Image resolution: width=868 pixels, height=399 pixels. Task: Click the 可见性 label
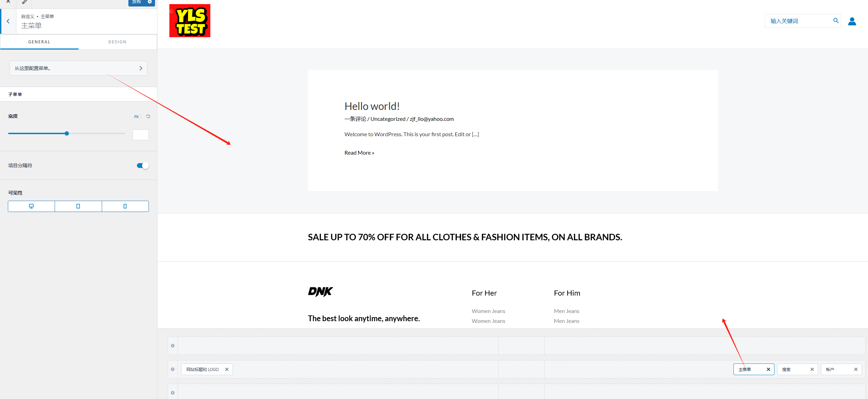click(15, 193)
